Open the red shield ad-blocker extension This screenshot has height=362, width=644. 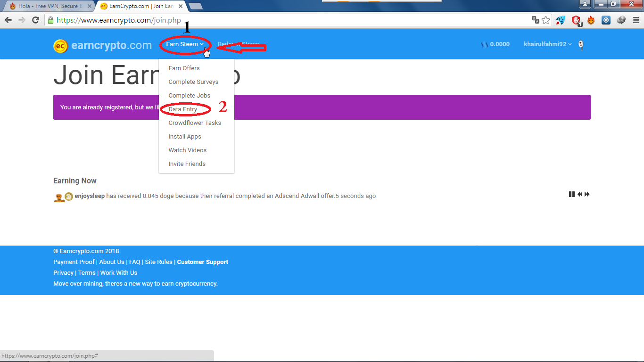coord(576,20)
